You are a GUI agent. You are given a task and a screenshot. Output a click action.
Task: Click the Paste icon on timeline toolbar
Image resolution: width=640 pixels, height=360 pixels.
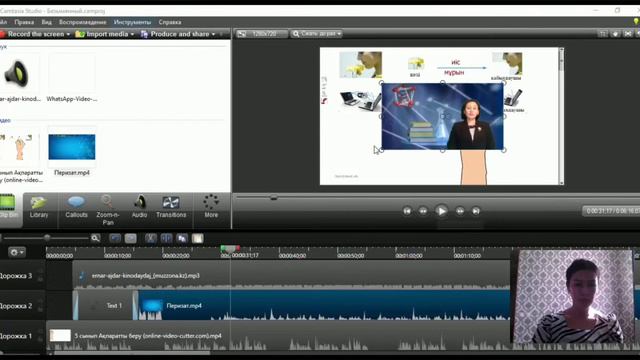click(198, 238)
